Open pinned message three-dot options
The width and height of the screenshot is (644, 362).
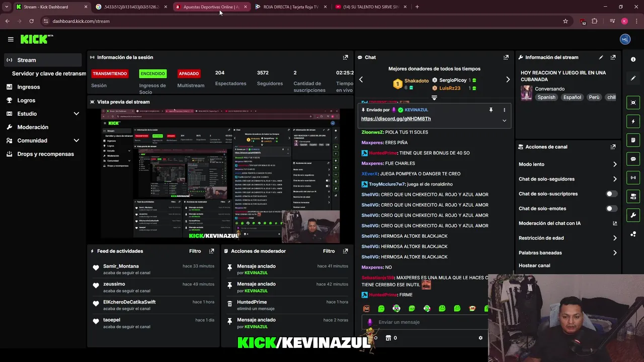(x=504, y=110)
